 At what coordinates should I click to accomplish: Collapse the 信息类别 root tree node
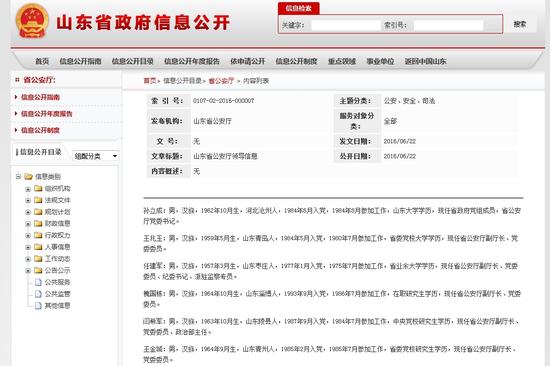coord(18,177)
